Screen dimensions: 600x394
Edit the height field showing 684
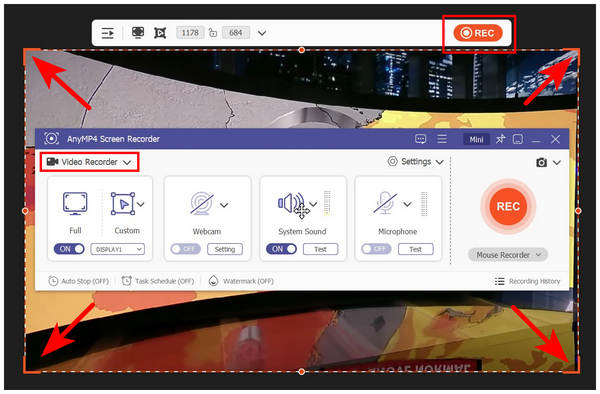pos(236,33)
